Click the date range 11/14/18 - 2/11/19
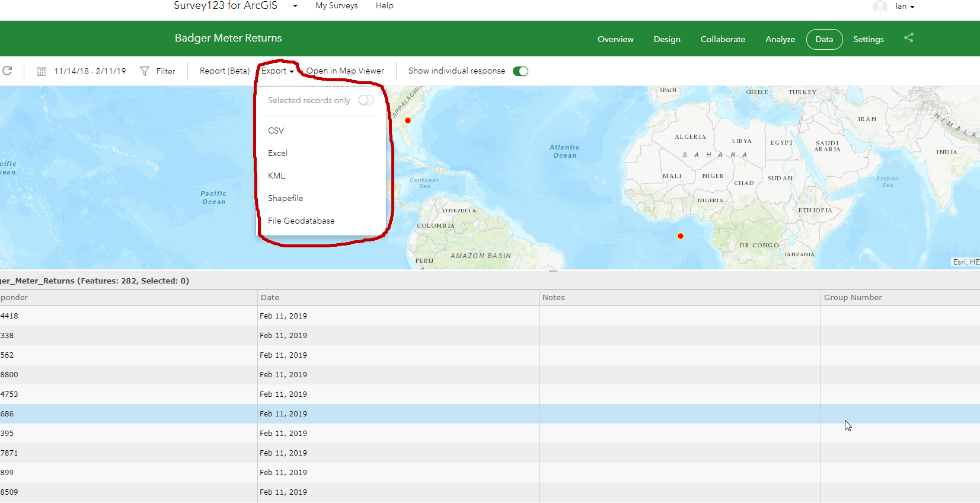The height and width of the screenshot is (503, 980). [x=90, y=71]
